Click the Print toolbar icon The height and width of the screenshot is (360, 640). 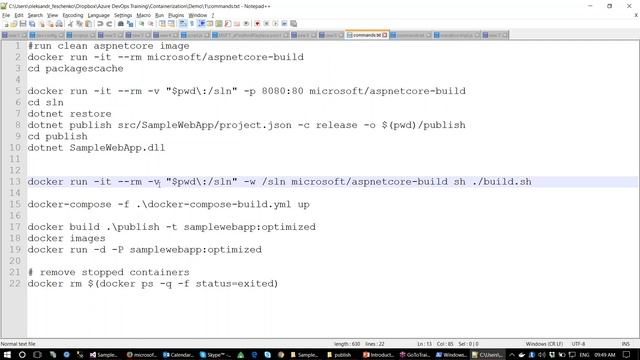coord(59,24)
